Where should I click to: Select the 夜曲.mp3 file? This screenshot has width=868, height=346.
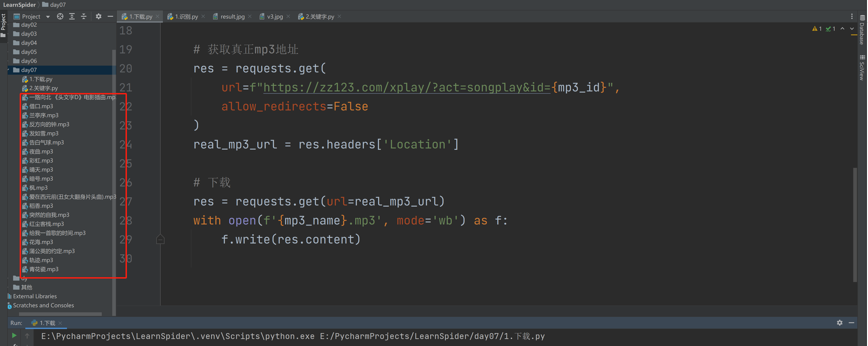click(x=38, y=152)
